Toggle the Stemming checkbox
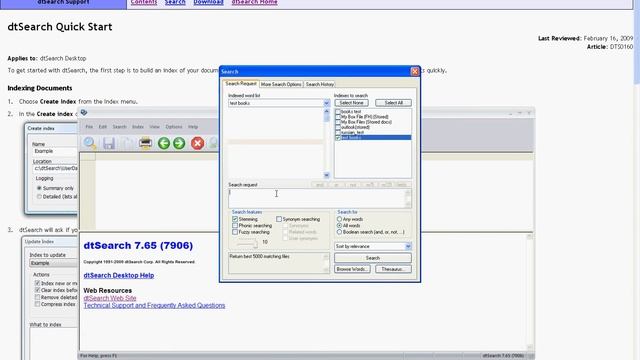 click(235, 219)
